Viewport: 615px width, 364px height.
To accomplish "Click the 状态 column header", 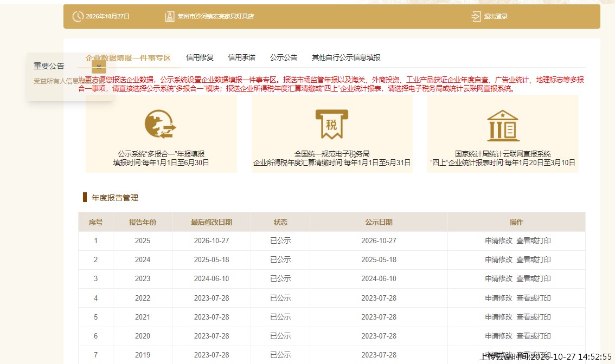I will click(x=280, y=222).
